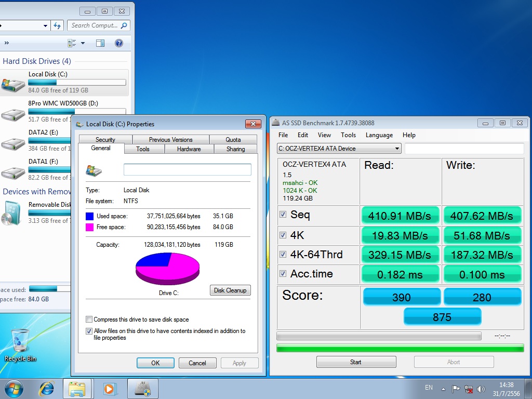Open the Explorer help question mark icon

119,43
